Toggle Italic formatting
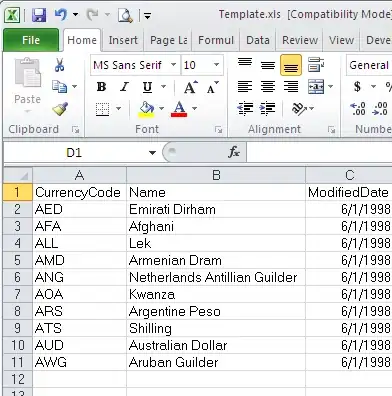This screenshot has width=392, height=396. tap(124, 87)
